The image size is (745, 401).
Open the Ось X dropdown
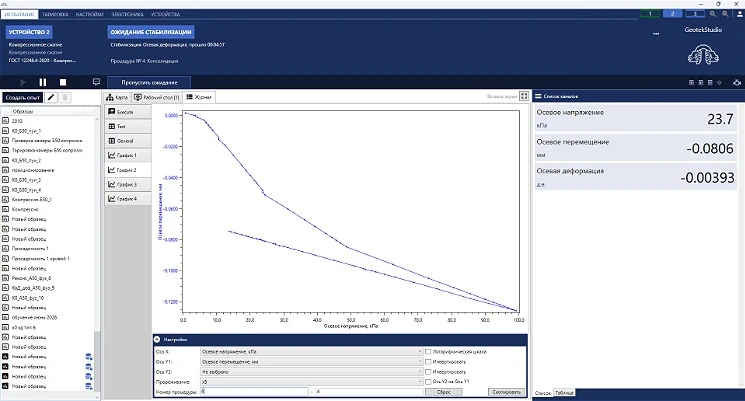pos(311,352)
